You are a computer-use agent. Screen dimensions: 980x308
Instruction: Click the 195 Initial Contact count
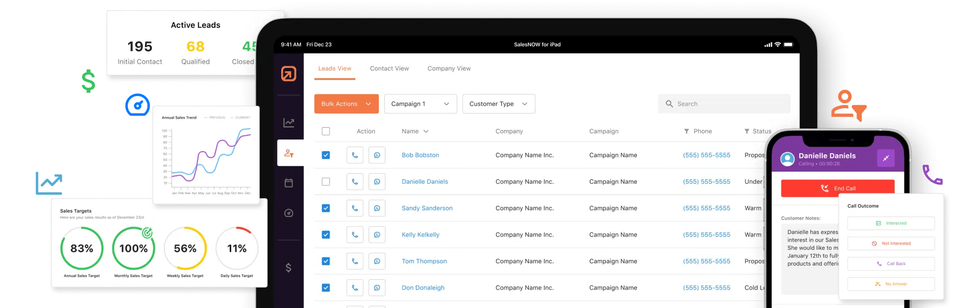(x=140, y=46)
